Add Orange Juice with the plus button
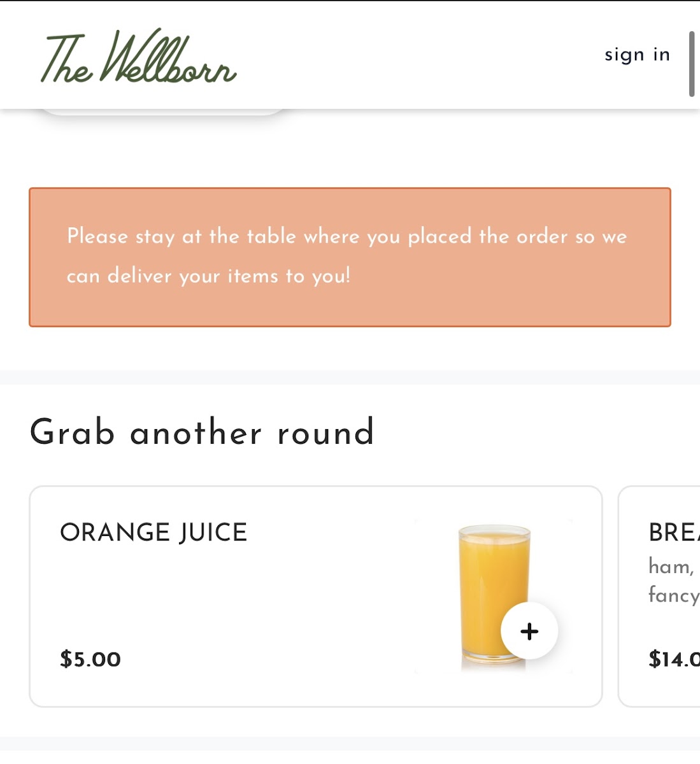 [x=529, y=631]
